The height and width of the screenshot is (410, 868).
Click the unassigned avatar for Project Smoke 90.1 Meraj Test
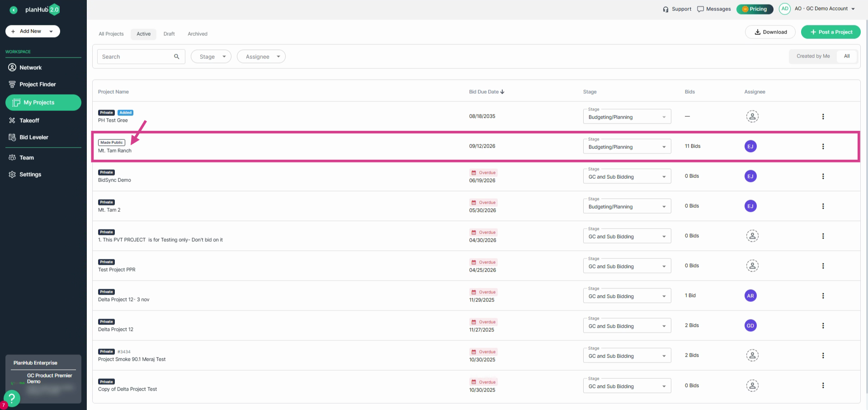(x=752, y=355)
